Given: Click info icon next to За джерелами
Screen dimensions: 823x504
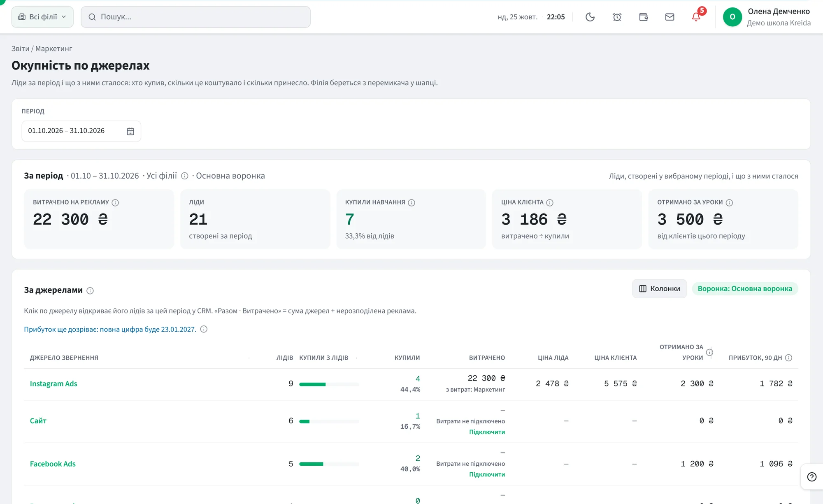Looking at the screenshot, I should [90, 290].
